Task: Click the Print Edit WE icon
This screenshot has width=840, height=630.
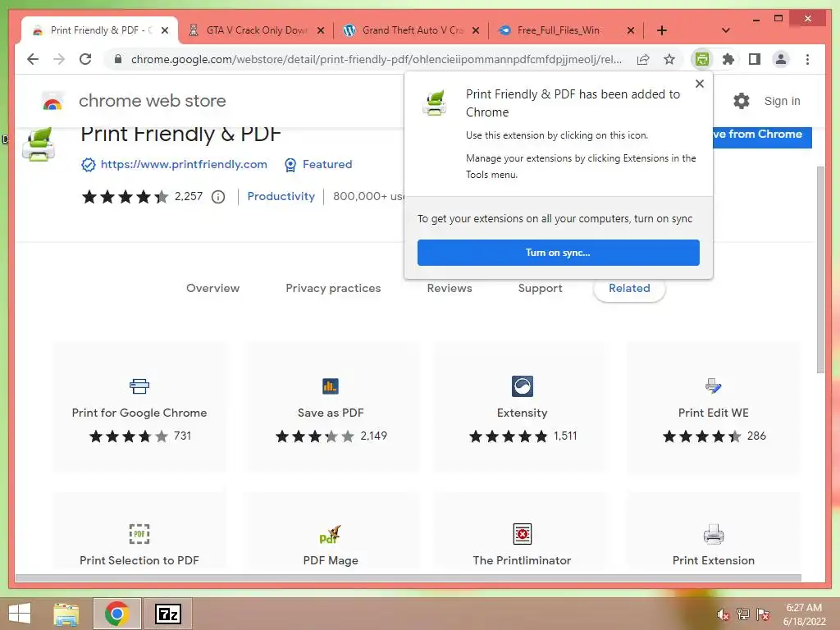Action: click(714, 386)
